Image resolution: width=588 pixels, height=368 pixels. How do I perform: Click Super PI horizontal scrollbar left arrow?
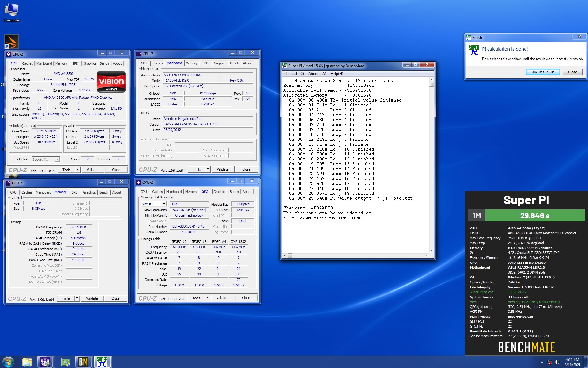[x=285, y=255]
